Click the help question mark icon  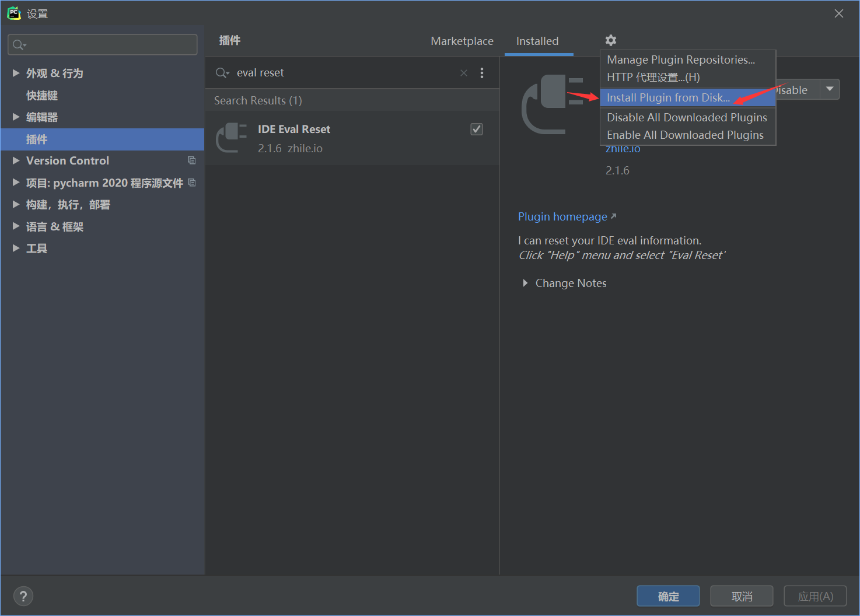pos(23,596)
